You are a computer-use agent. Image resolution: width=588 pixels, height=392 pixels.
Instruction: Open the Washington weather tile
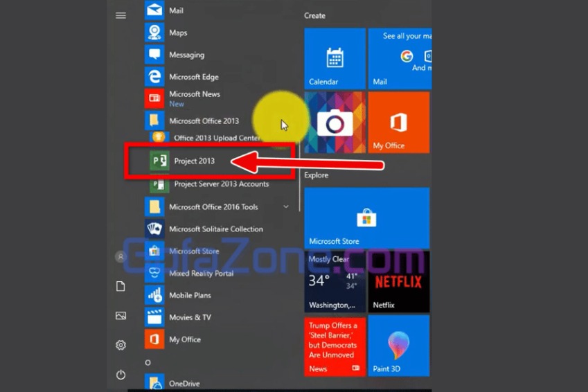click(335, 282)
